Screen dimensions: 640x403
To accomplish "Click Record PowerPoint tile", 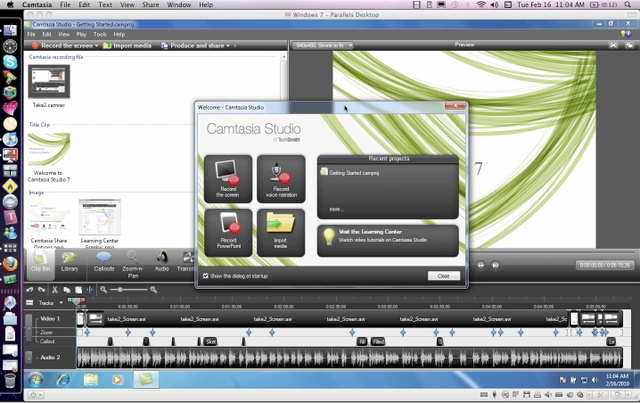I will 228,233.
